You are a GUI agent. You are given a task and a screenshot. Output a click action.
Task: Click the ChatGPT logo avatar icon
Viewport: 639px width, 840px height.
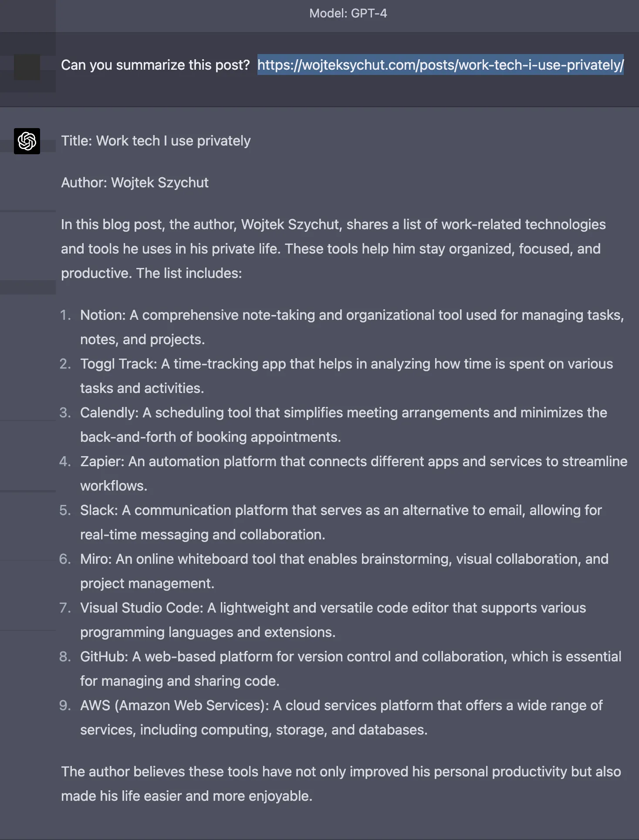point(27,141)
